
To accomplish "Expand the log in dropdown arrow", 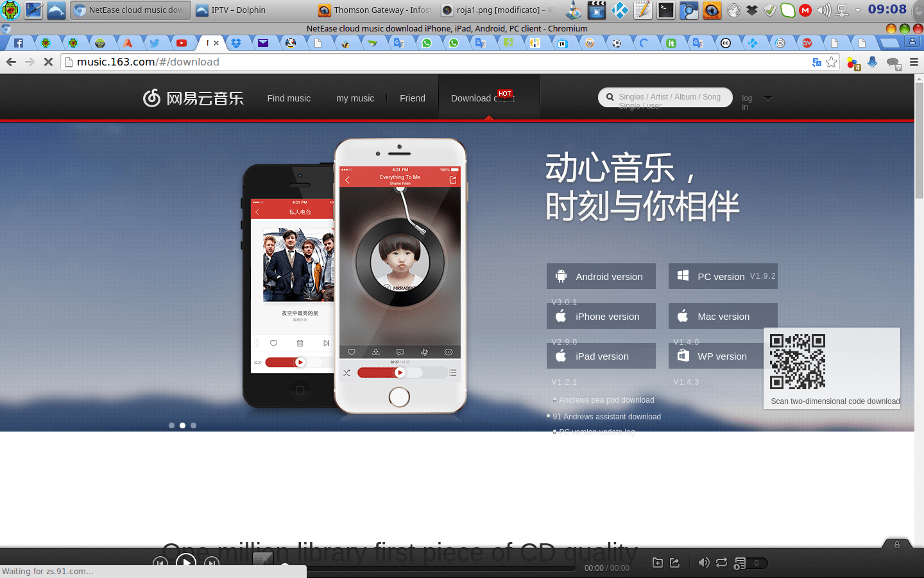I will (768, 98).
